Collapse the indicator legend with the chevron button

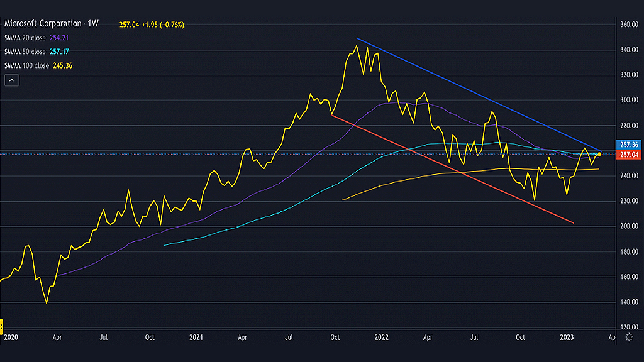click(11, 80)
